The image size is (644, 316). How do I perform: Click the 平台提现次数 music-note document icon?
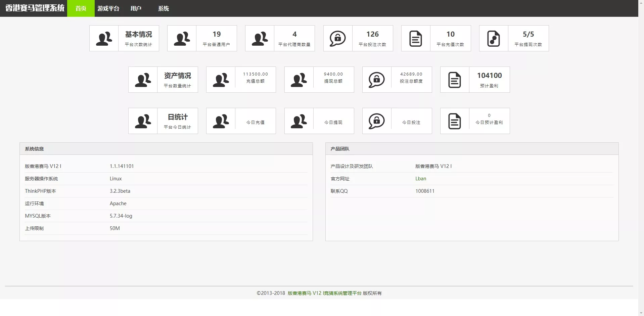(x=494, y=38)
